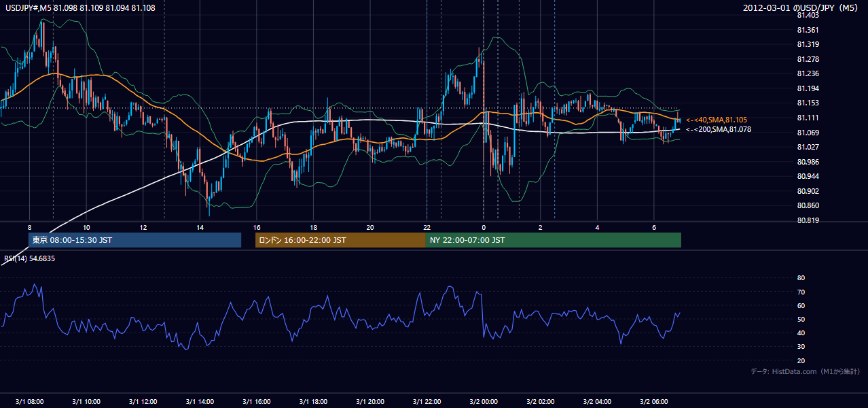Image resolution: width=868 pixels, height=408 pixels.
Task: Click the 2012-03-01 のUSD/JPY (M5) heading
Action: [801, 7]
